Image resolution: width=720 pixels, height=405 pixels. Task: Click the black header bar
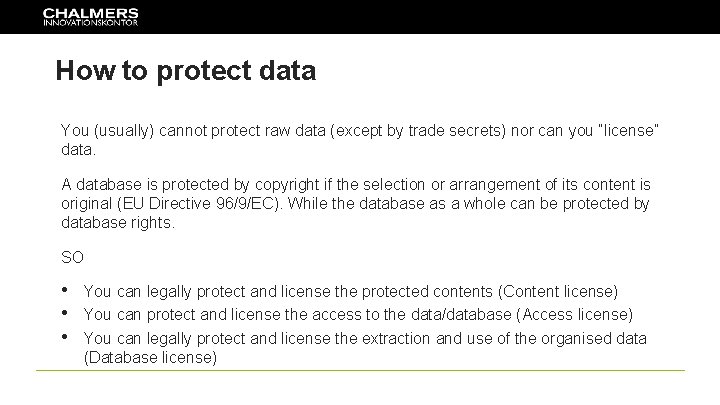[360, 17]
